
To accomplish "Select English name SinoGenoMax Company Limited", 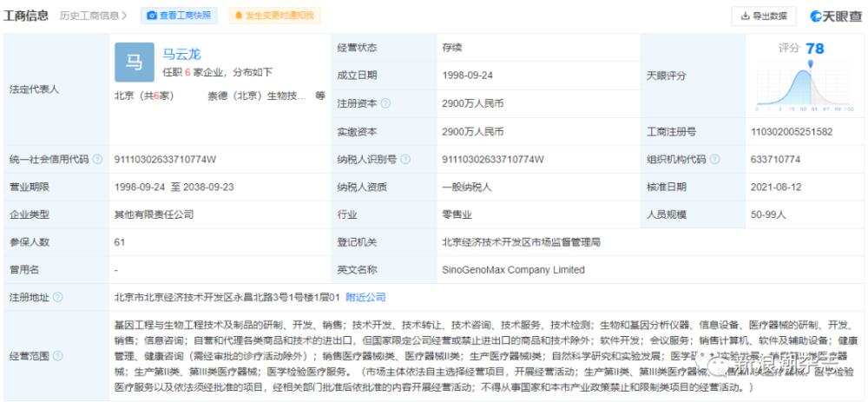I will point(513,270).
